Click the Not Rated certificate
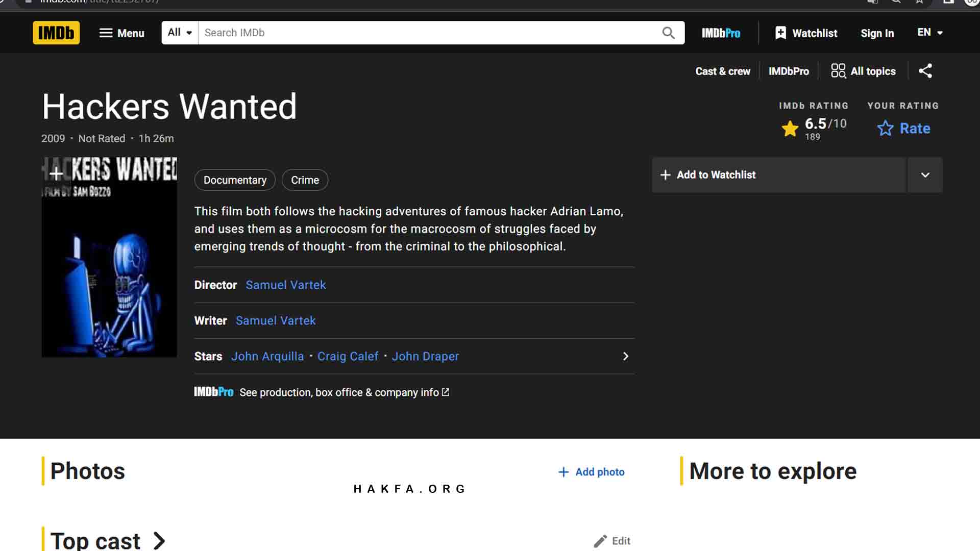The image size is (980, 551). 102,139
